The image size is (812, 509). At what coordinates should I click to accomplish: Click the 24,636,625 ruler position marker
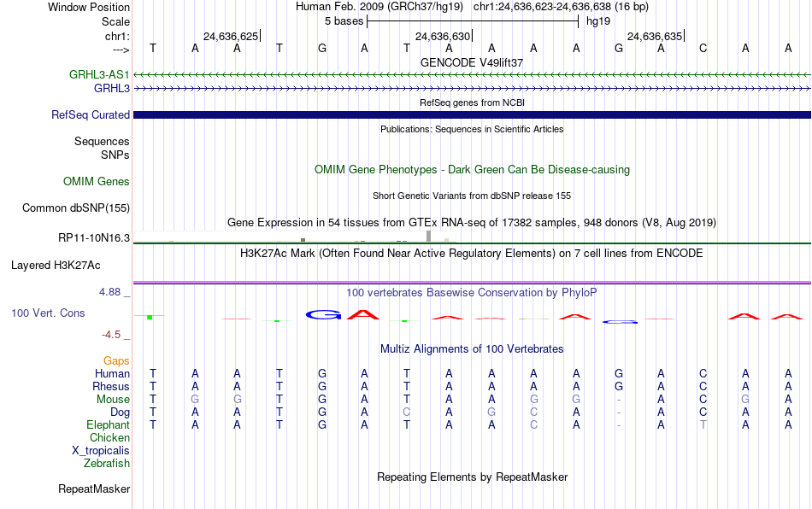(x=232, y=36)
